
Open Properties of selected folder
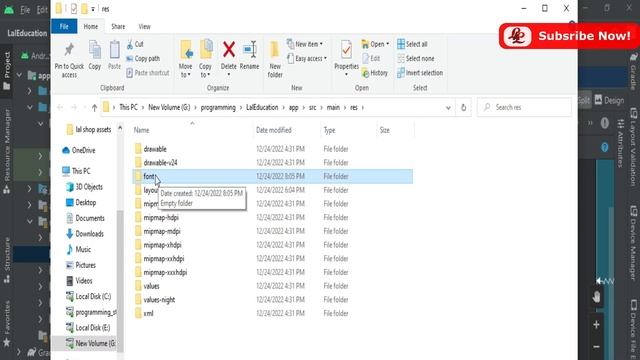point(346,58)
